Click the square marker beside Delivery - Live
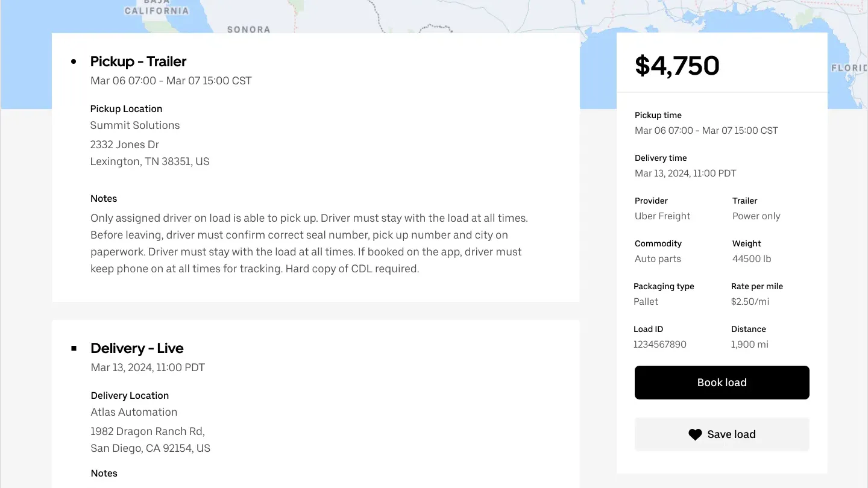The width and height of the screenshot is (868, 488). point(74,348)
